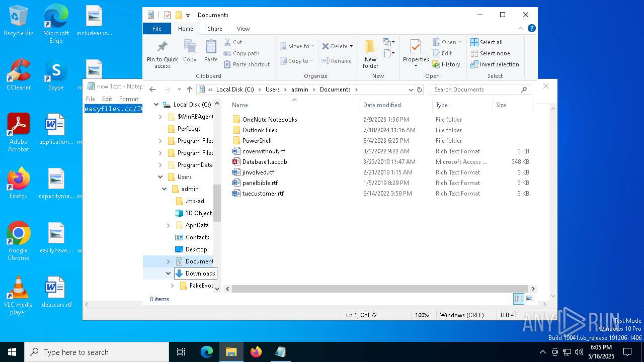Switch to Details view layout icon

(519, 299)
